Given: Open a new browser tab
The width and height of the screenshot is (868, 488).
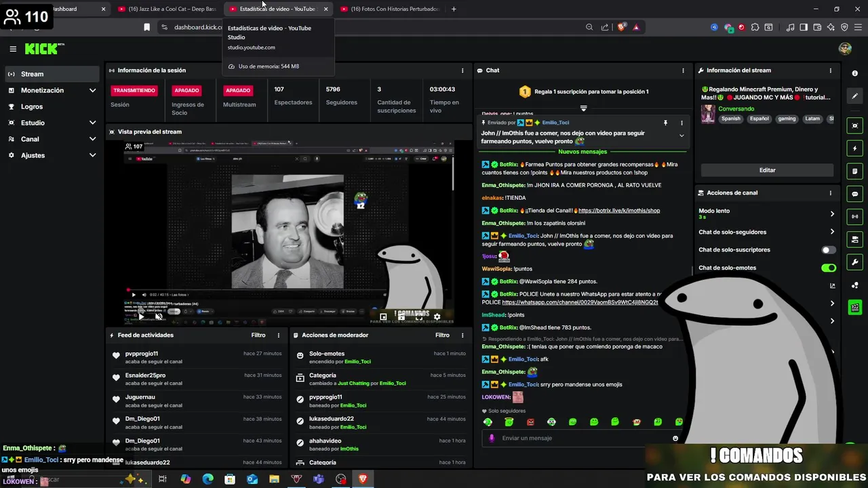Looking at the screenshot, I should (454, 9).
